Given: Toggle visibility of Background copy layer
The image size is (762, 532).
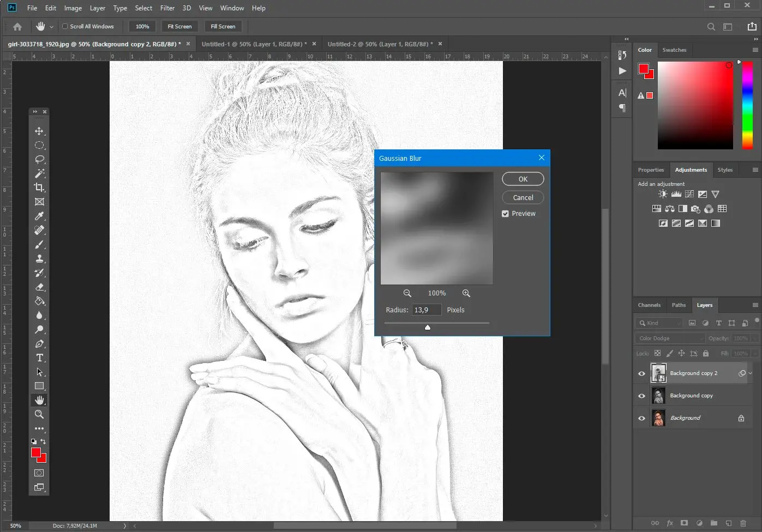Looking at the screenshot, I should point(641,396).
